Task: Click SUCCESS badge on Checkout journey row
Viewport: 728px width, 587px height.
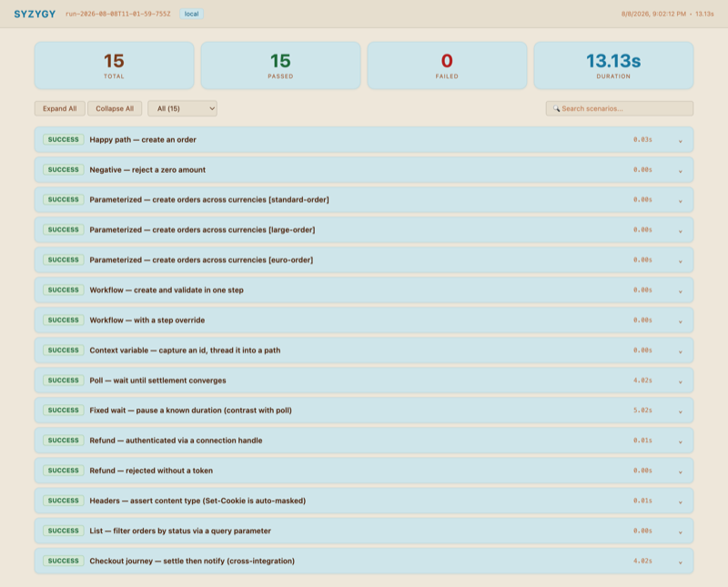Action: tap(64, 561)
